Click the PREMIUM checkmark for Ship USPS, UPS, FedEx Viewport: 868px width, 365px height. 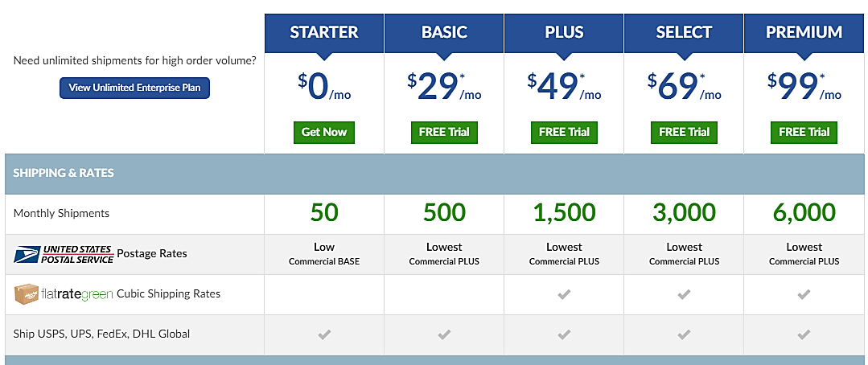(804, 334)
